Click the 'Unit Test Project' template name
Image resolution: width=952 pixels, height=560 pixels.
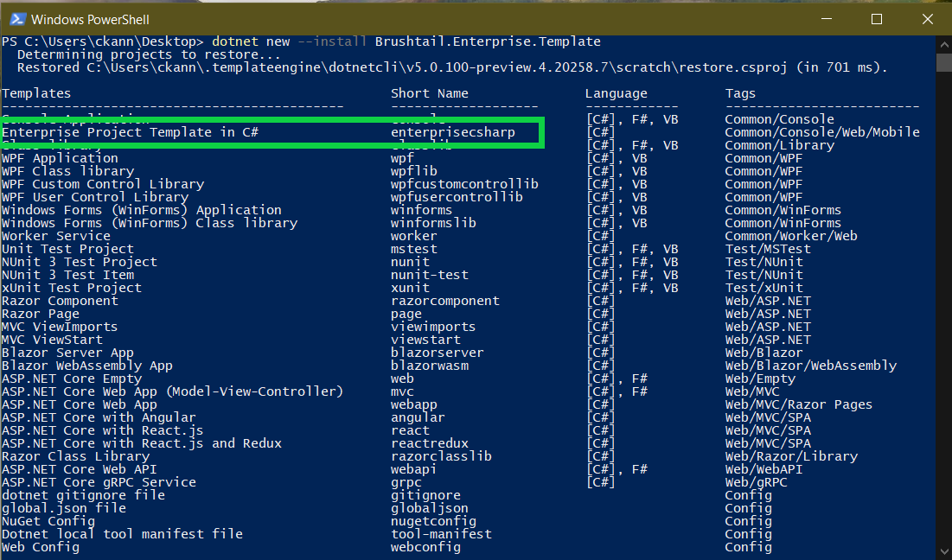[67, 250]
